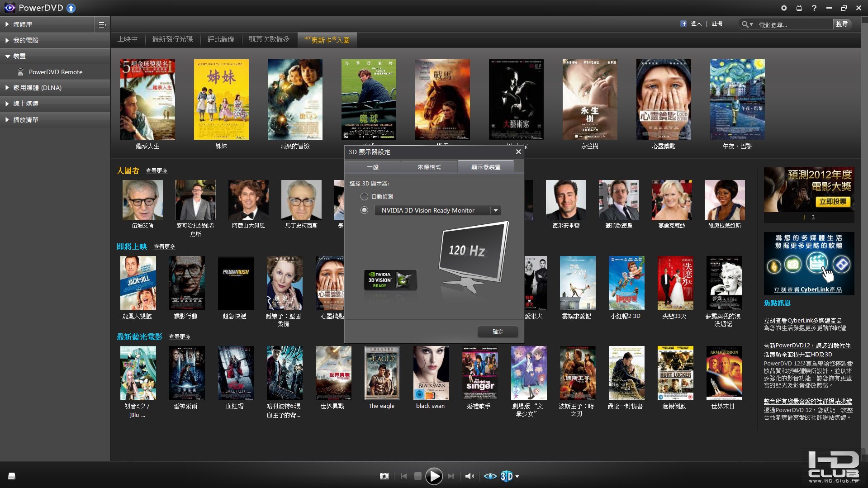Expand the 線上媒體 sidebar section
The width and height of the screenshot is (868, 488).
pyautogui.click(x=55, y=104)
